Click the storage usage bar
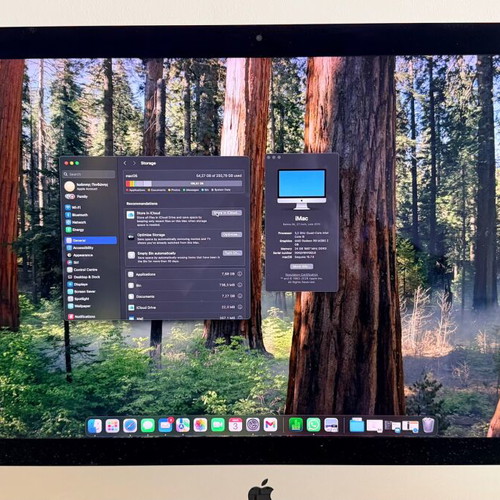Screen dimensions: 500x500 (x=184, y=183)
